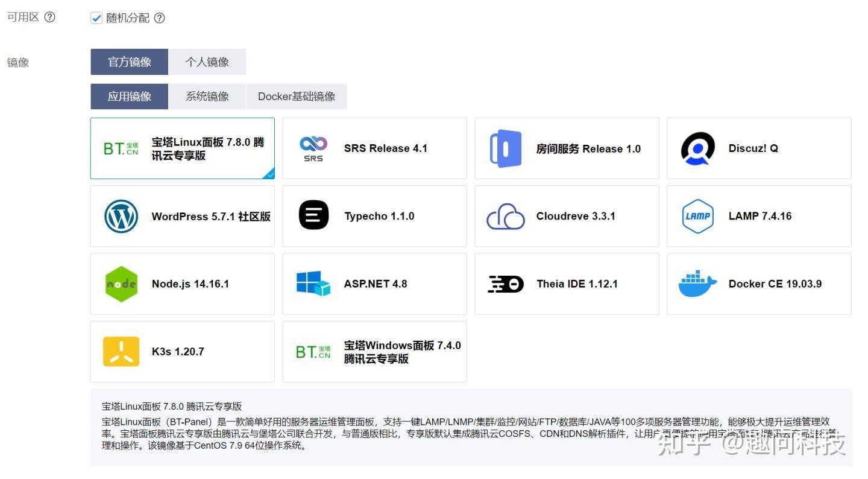
Task: Open help icon next to 随机分配
Action: click(159, 18)
